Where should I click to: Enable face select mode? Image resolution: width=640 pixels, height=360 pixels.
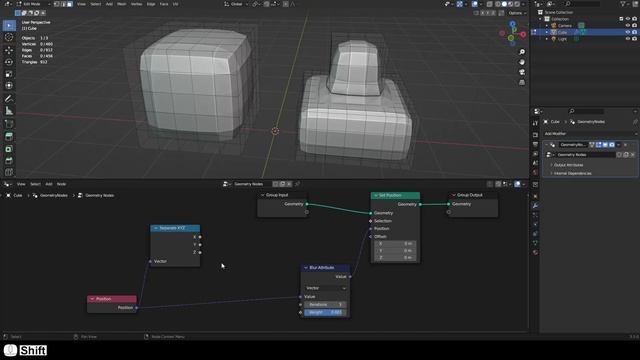70,4
